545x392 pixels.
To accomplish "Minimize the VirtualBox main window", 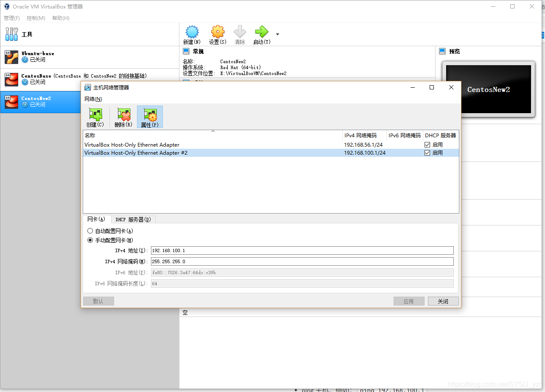I will tap(493, 6).
